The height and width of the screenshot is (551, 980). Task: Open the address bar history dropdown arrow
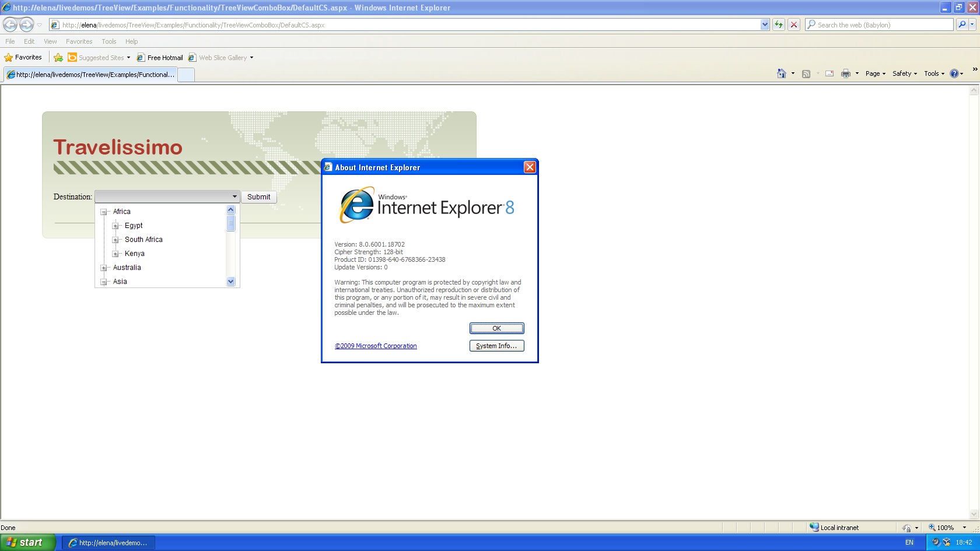(x=765, y=24)
